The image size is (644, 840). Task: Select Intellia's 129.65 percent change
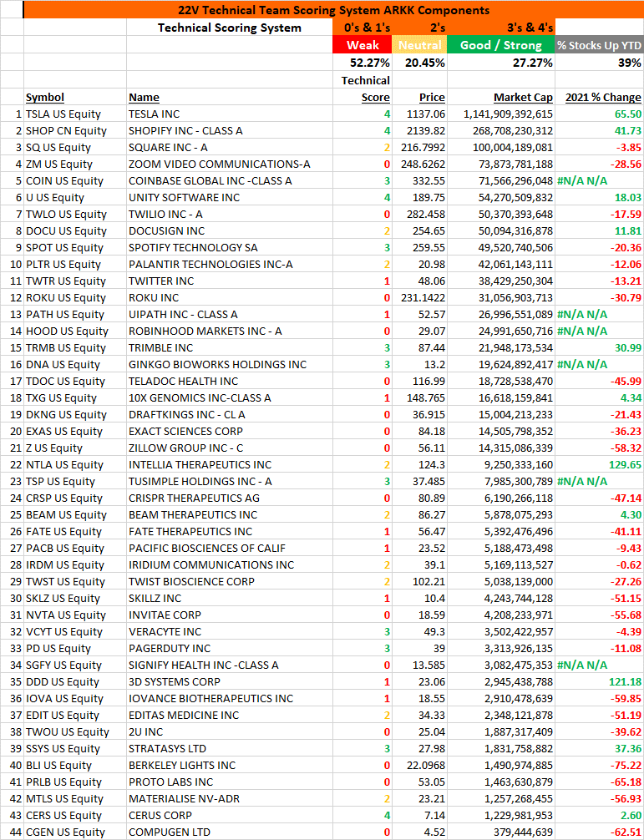(600, 464)
